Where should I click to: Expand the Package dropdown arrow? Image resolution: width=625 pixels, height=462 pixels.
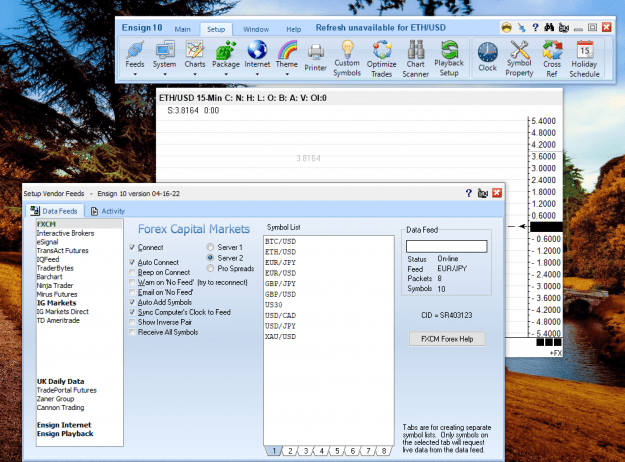(x=226, y=74)
